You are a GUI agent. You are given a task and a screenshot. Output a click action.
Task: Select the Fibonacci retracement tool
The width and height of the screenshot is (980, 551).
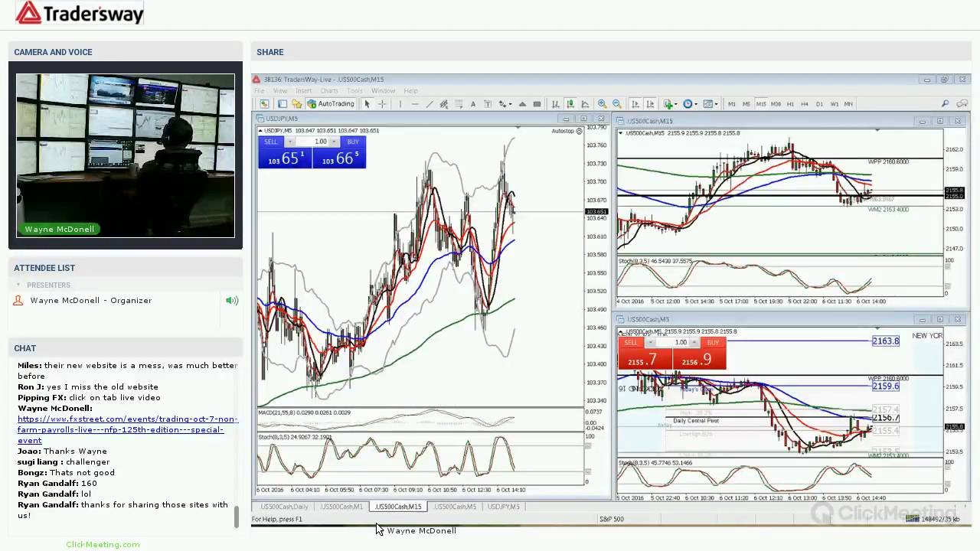[459, 103]
